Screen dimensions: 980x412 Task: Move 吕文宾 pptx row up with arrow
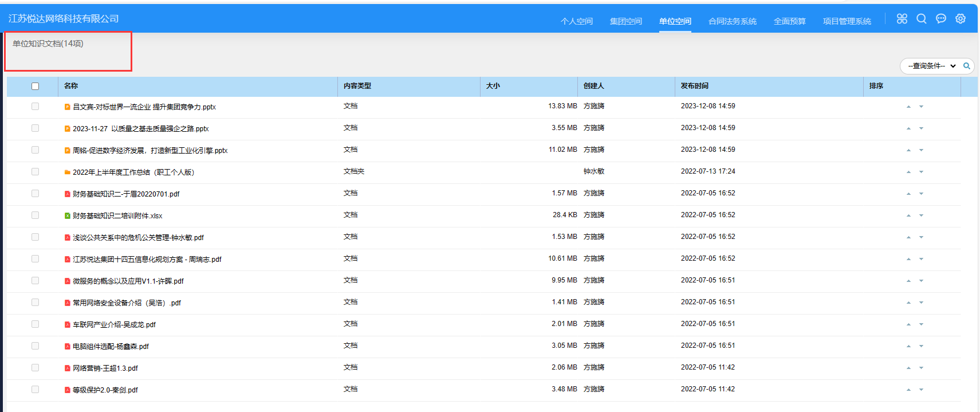tap(908, 107)
